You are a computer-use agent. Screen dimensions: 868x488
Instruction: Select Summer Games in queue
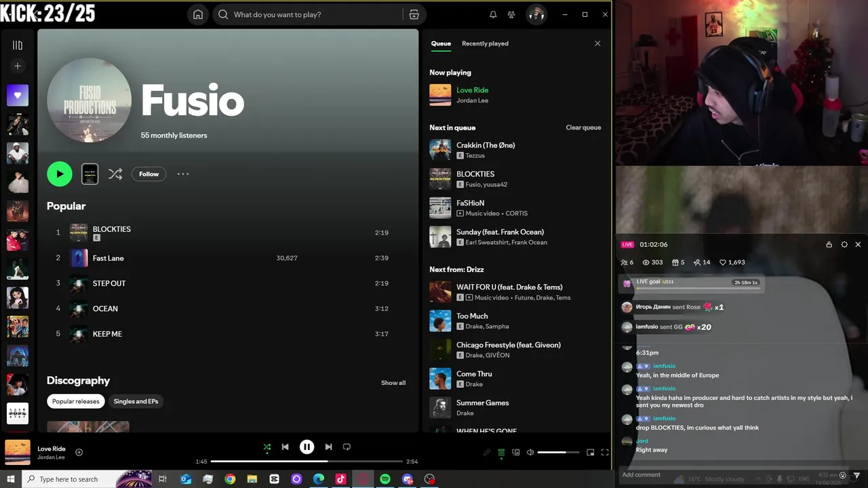515,407
